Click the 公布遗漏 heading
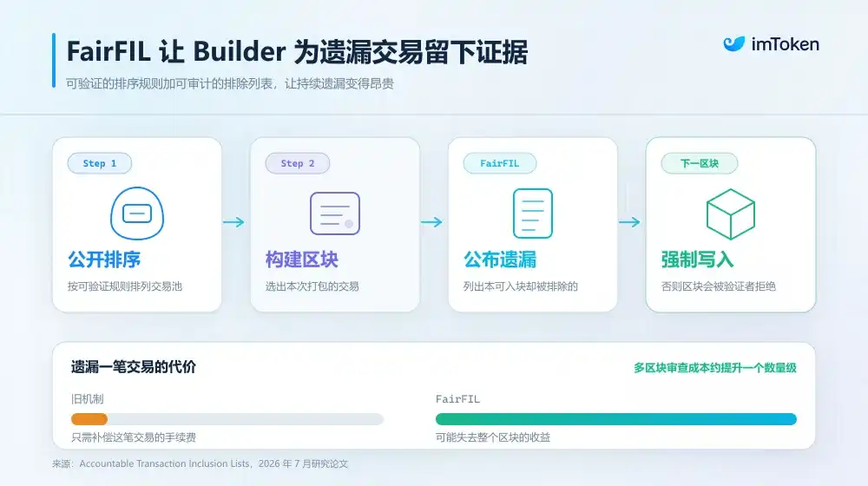868x486 pixels. click(x=500, y=259)
